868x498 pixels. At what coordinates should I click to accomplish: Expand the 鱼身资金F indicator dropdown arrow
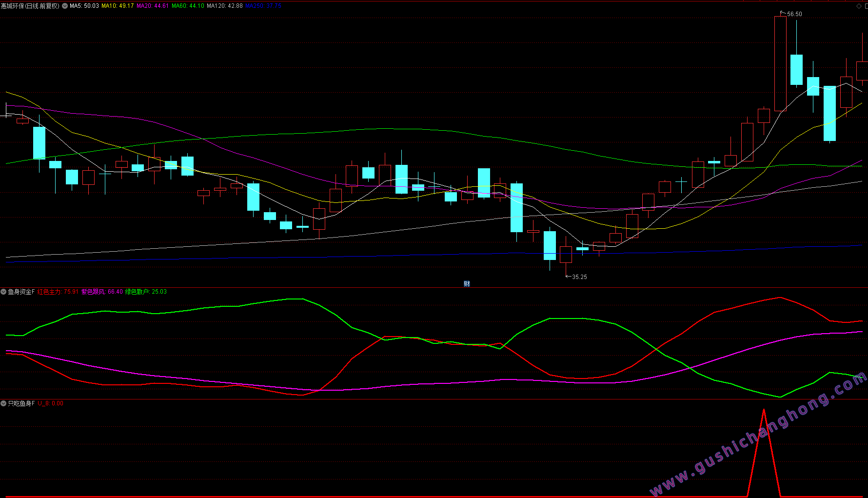click(3, 292)
